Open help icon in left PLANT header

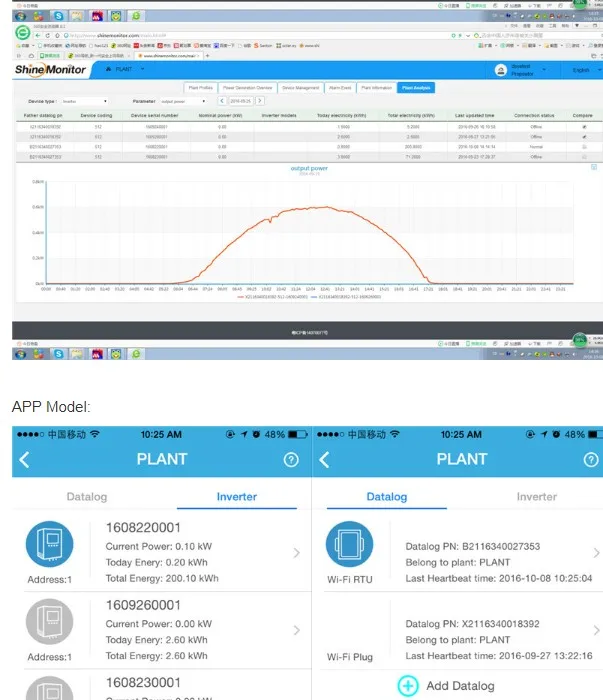(291, 459)
